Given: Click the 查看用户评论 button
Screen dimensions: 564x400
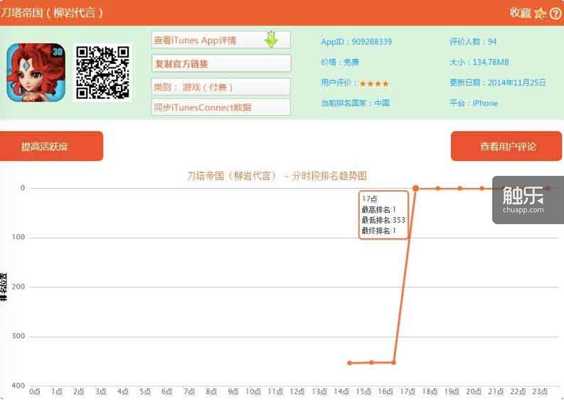Looking at the screenshot, I should (x=506, y=146).
